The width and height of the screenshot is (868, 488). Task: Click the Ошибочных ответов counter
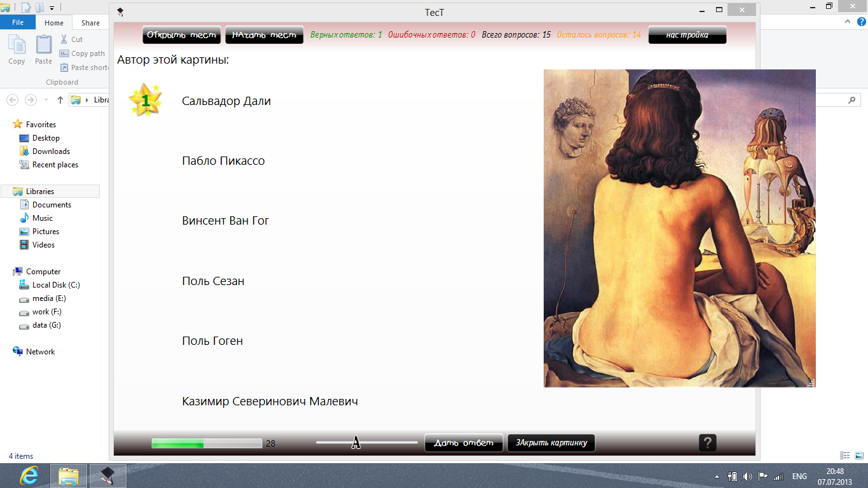coord(432,35)
